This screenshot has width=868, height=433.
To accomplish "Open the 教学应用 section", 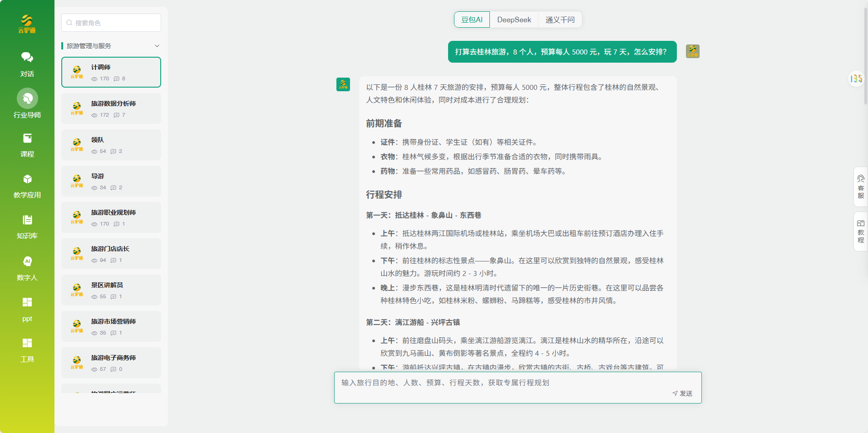I will [27, 185].
